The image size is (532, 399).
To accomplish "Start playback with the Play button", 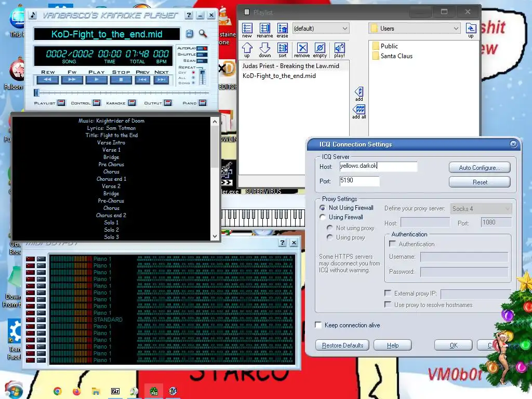I will coord(97,79).
